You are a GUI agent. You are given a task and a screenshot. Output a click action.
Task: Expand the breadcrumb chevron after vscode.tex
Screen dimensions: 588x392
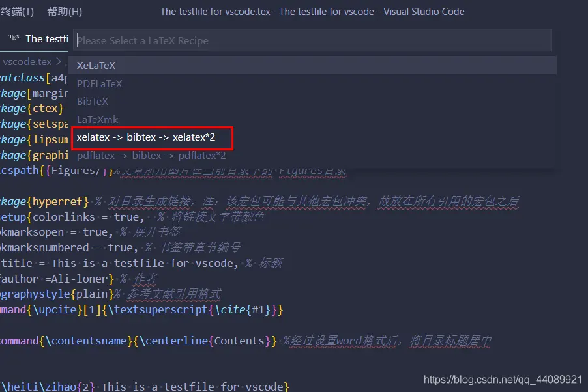coord(58,61)
